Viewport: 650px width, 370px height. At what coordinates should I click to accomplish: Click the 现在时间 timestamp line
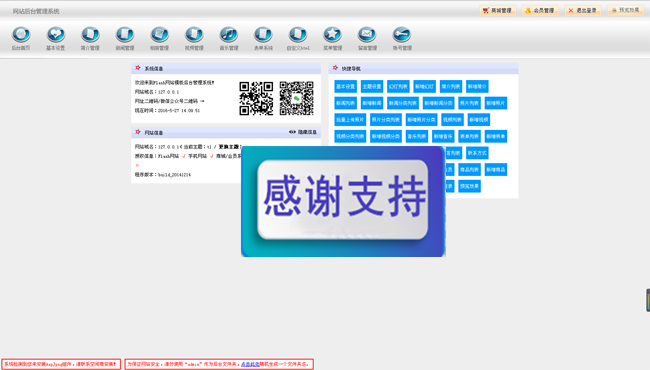pyautogui.click(x=167, y=111)
